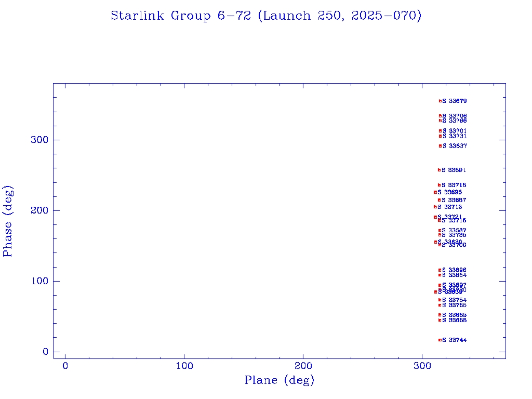Click the red square marker for S 33637
Viewport: 532px width, 399px height.
440,146
